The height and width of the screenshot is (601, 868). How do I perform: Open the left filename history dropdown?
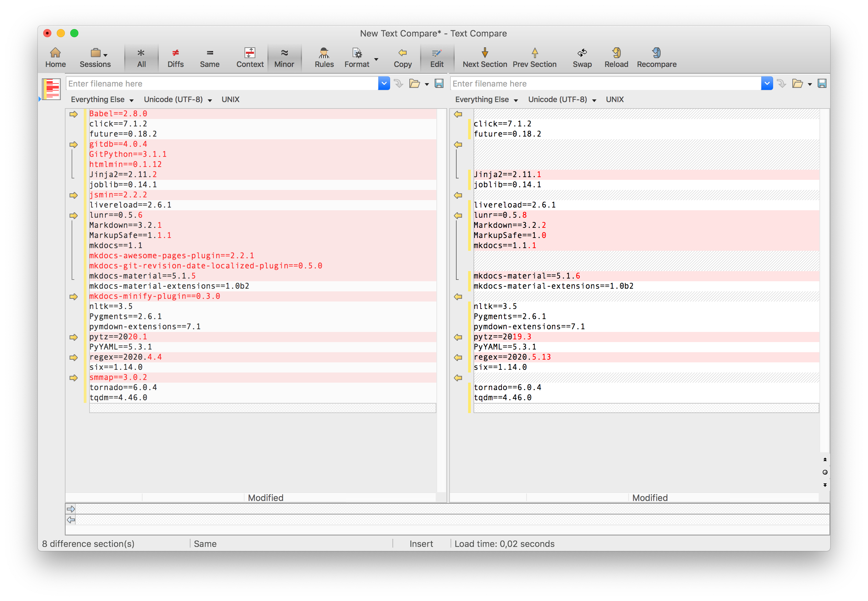[384, 83]
